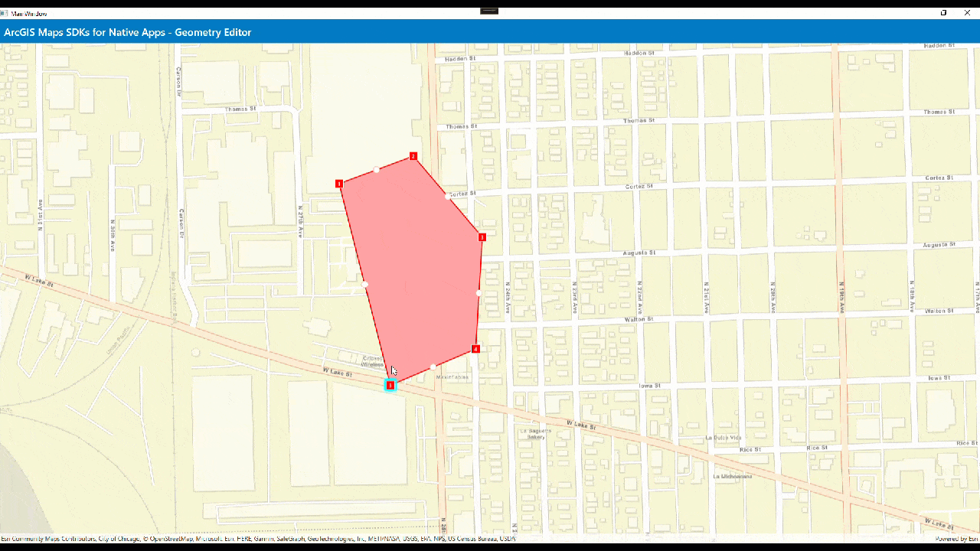Close the MainWindow window
Viewport: 980px width, 551px height.
point(968,13)
